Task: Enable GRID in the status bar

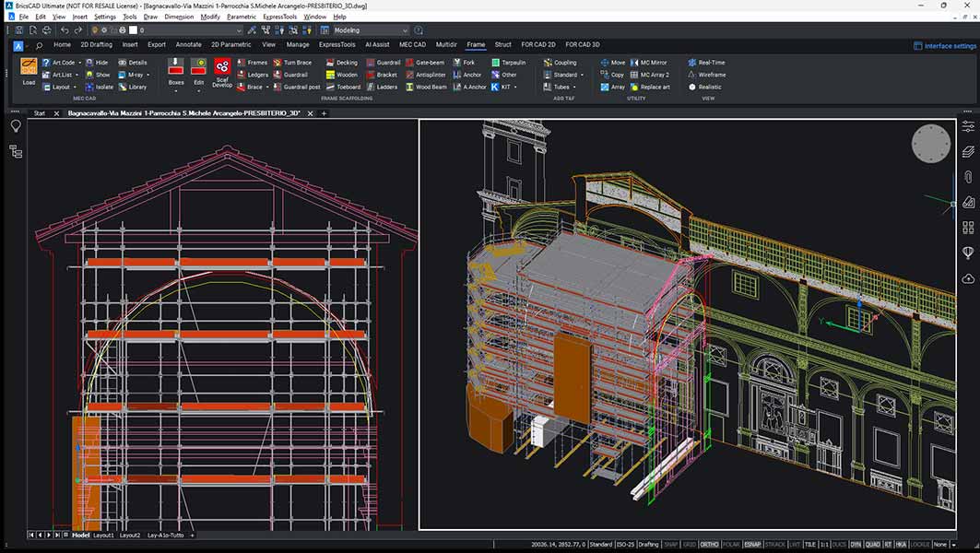Action: click(689, 544)
